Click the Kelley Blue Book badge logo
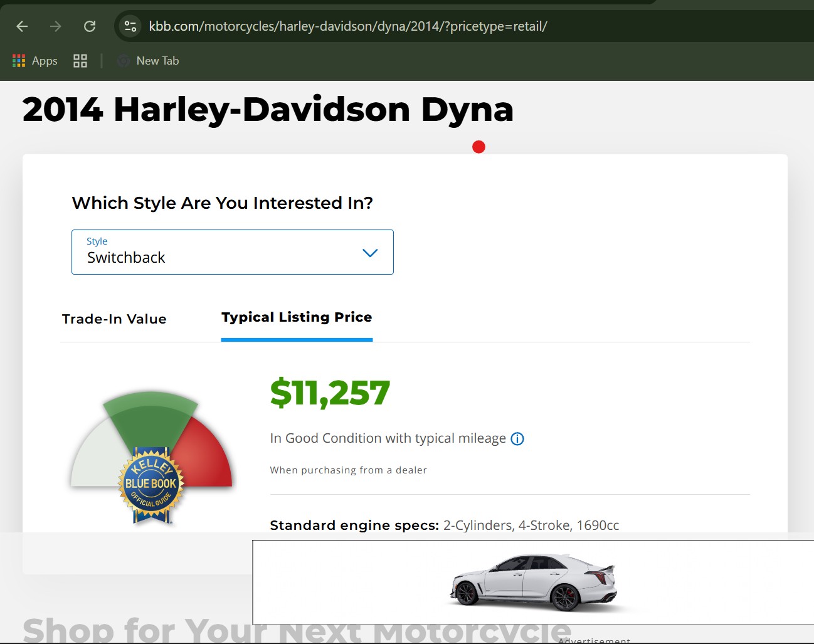 (151, 485)
